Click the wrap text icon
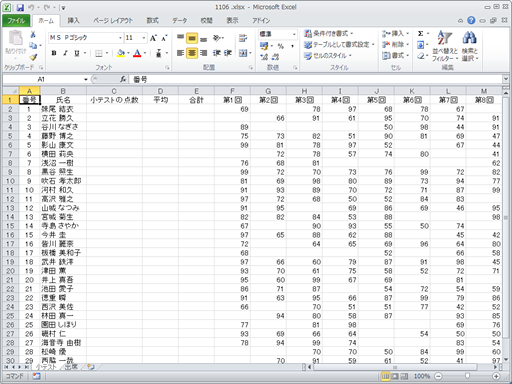This screenshot has width=512, height=384. tap(243, 38)
